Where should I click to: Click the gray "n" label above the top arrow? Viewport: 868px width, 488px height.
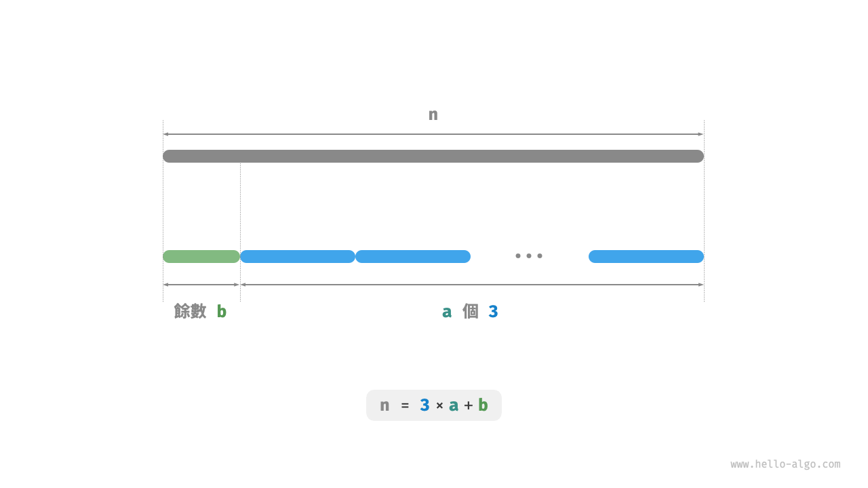[433, 115]
